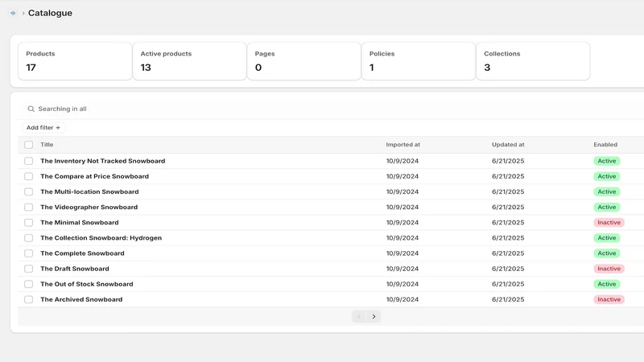The image size is (644, 362).
Task: Check The Complete Snowboard row
Action: (x=28, y=253)
